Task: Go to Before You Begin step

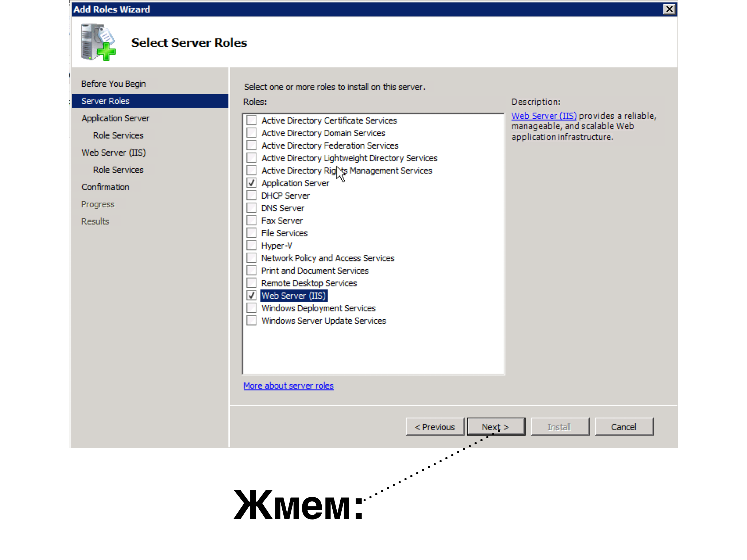Action: [x=113, y=84]
